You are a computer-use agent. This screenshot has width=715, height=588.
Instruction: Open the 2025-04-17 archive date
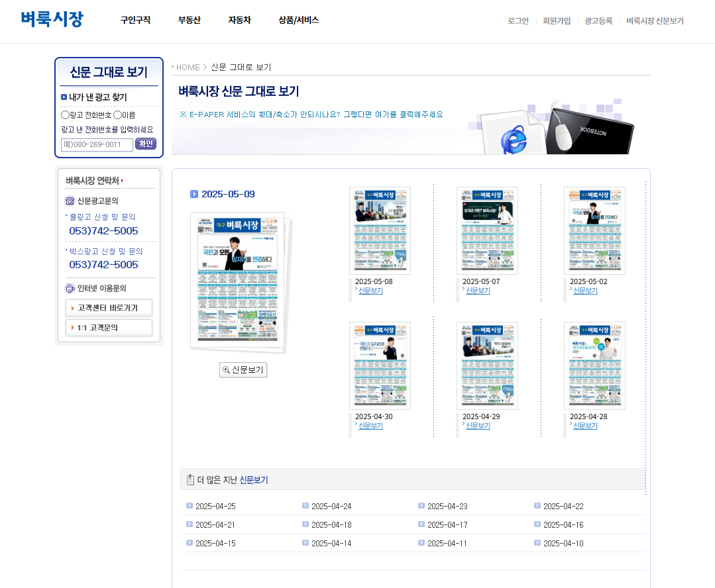447,525
